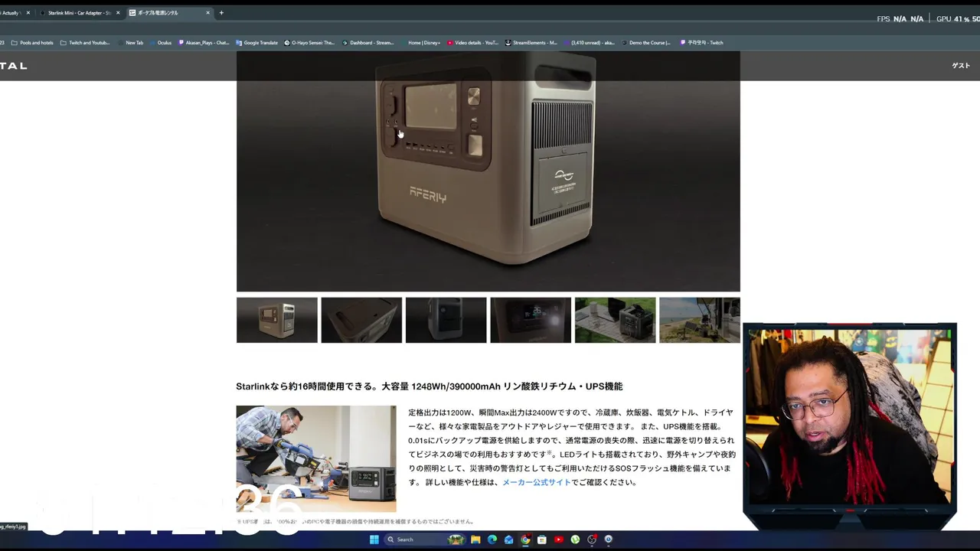Select the ポータブル電源レンタル tab
This screenshot has height=551, width=980.
tap(170, 13)
